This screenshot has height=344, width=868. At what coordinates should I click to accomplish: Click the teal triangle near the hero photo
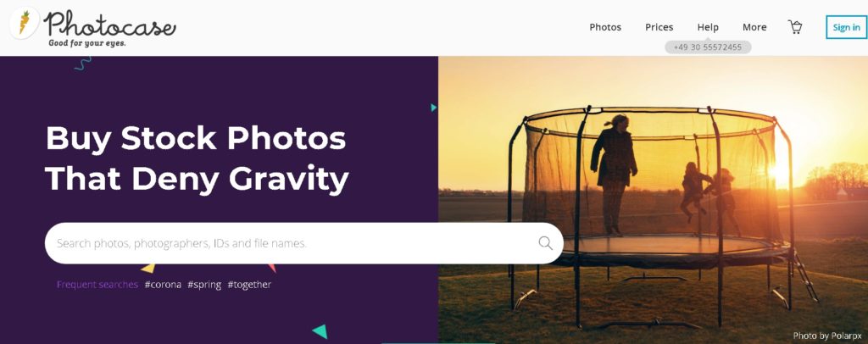(433, 108)
